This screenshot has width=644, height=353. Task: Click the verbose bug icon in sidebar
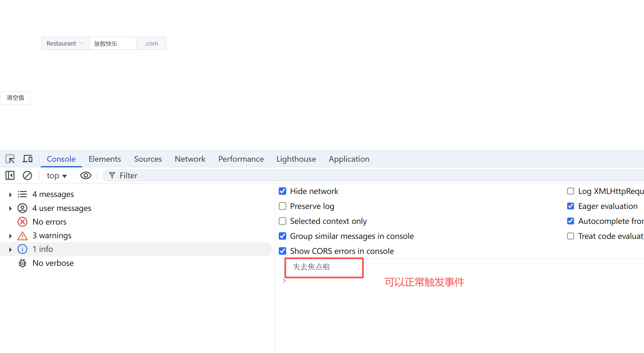coord(22,263)
